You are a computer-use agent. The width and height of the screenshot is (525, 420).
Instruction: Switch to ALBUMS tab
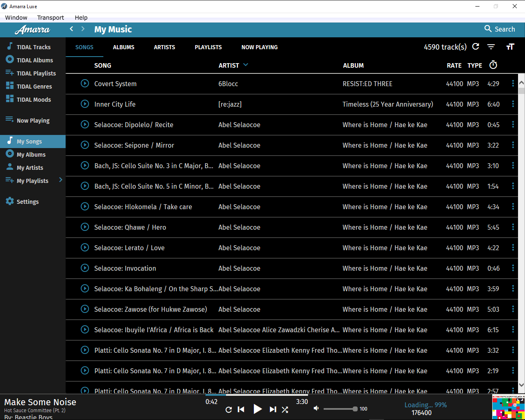[x=123, y=47]
